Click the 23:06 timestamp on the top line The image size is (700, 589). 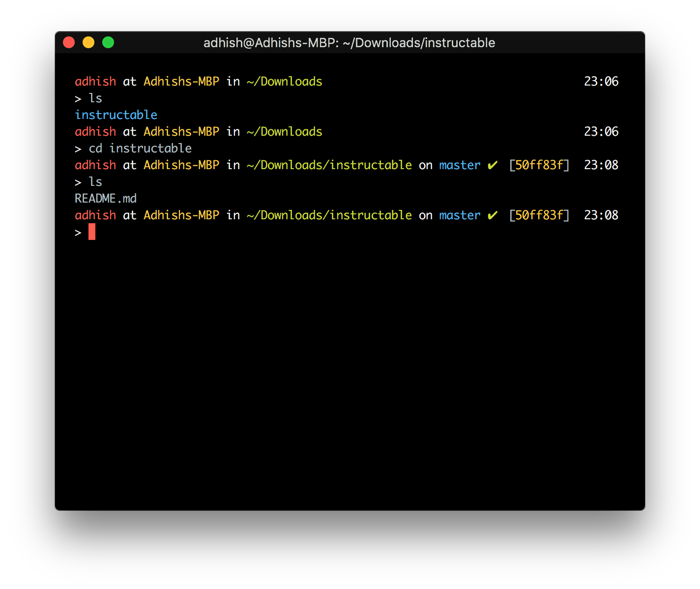click(601, 82)
